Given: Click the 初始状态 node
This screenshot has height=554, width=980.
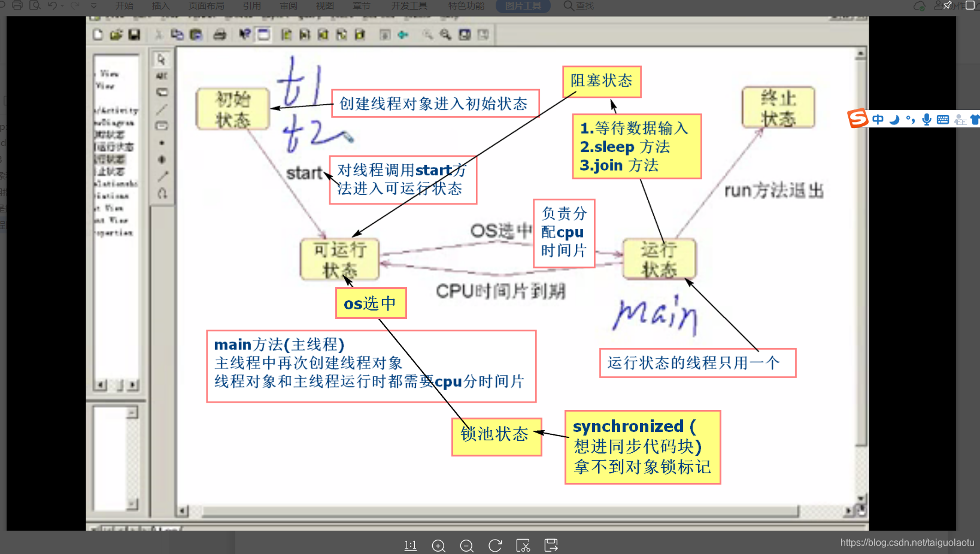Looking at the screenshot, I should (233, 109).
